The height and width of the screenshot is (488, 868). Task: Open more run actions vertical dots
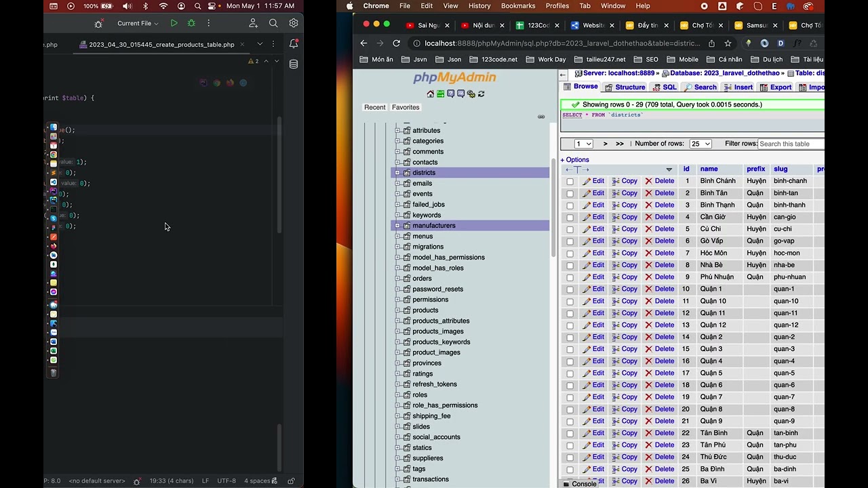[208, 23]
